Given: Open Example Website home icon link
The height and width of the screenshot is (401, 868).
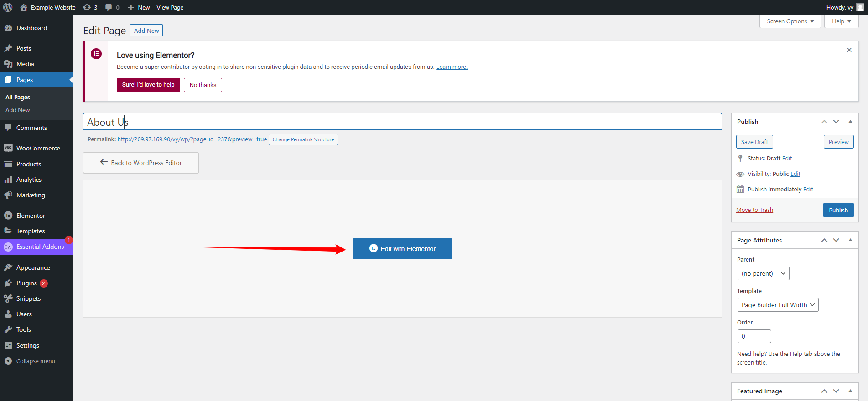Looking at the screenshot, I should click(24, 7).
